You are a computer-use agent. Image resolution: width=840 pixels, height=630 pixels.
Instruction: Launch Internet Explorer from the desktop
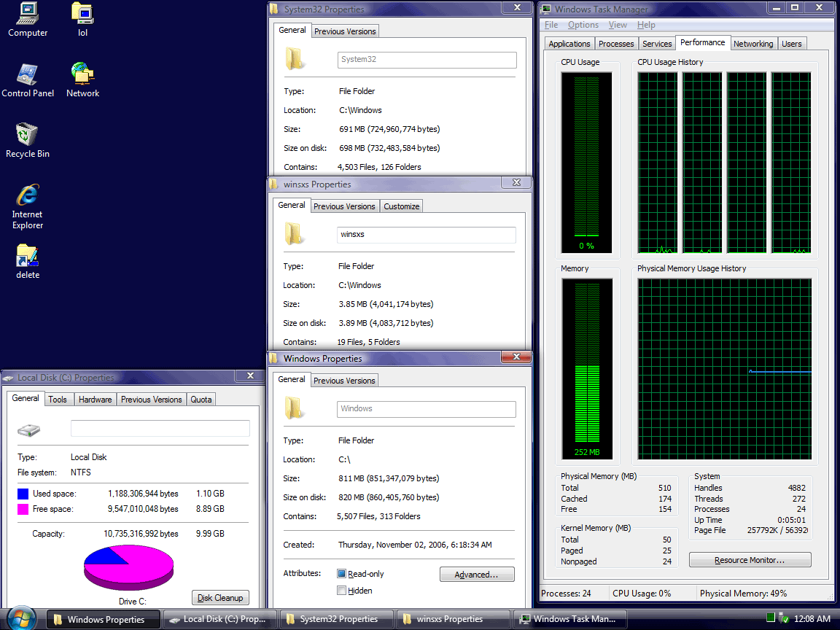pyautogui.click(x=28, y=196)
